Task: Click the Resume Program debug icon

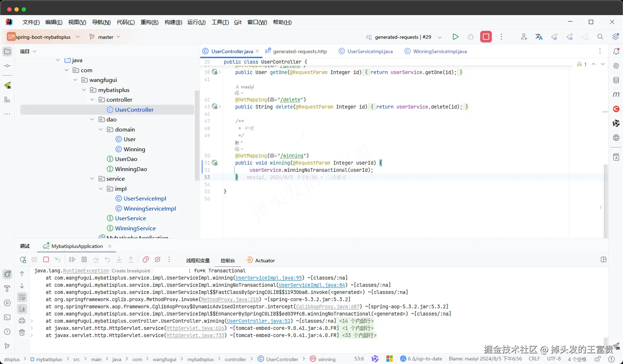Action: tap(72, 260)
